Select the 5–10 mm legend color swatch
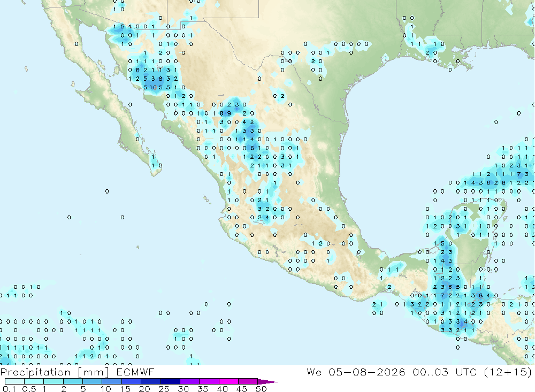The width and height of the screenshot is (535, 392). (x=93, y=381)
